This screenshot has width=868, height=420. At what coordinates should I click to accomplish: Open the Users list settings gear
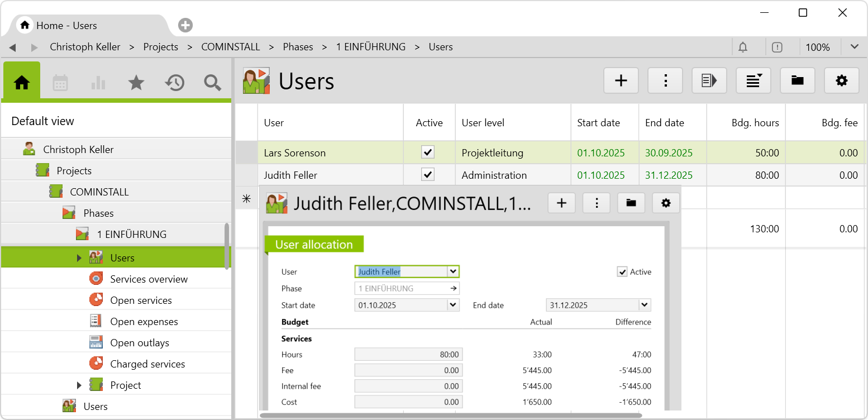[841, 81]
